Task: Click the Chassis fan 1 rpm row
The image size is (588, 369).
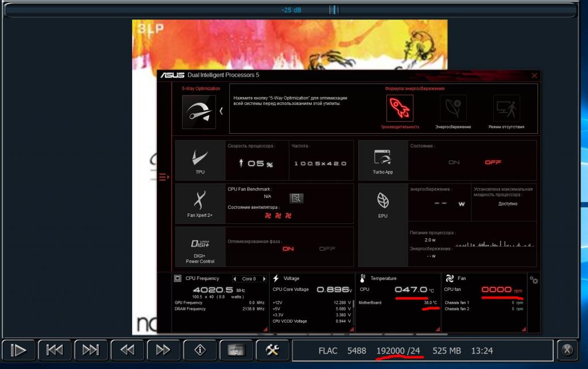Action: click(x=483, y=302)
